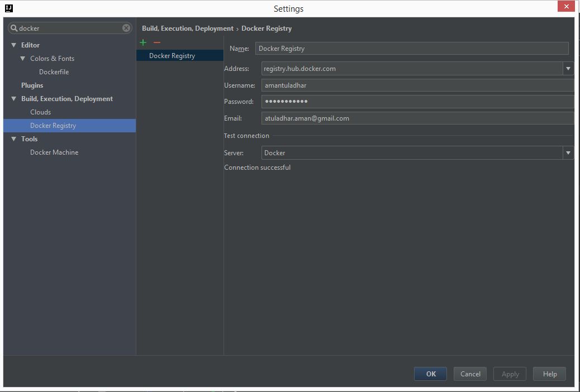Collapse the Editor tree node
The height and width of the screenshot is (392, 580).
[x=13, y=45]
